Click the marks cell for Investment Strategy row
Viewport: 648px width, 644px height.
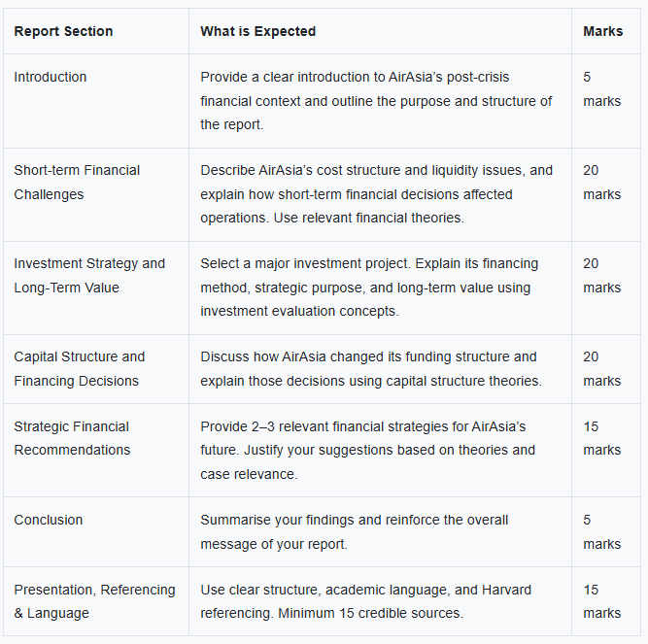601,276
